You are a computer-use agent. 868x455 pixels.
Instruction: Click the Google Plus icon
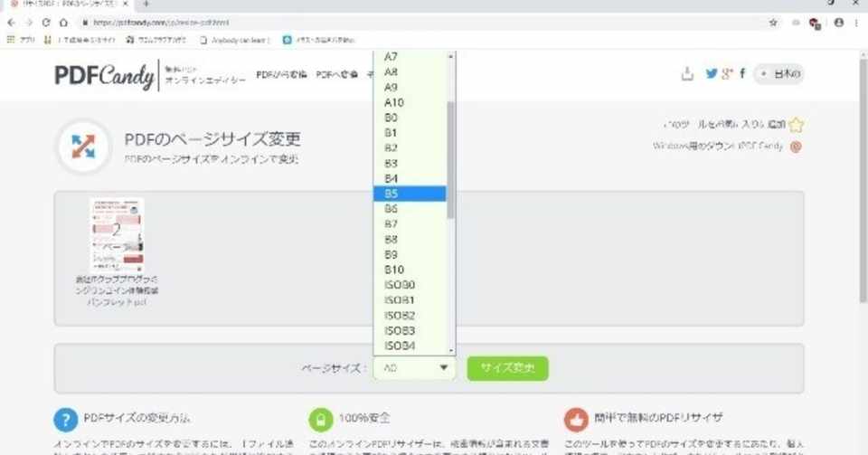[x=727, y=73]
